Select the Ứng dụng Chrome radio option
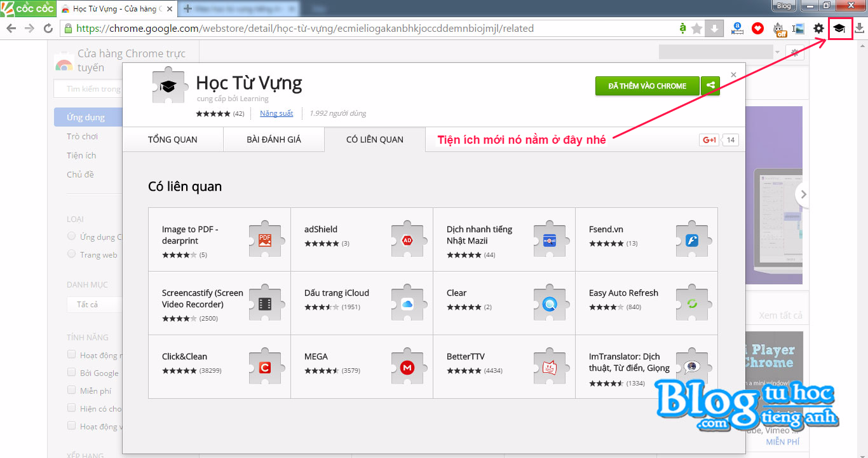The image size is (868, 458). [x=72, y=237]
